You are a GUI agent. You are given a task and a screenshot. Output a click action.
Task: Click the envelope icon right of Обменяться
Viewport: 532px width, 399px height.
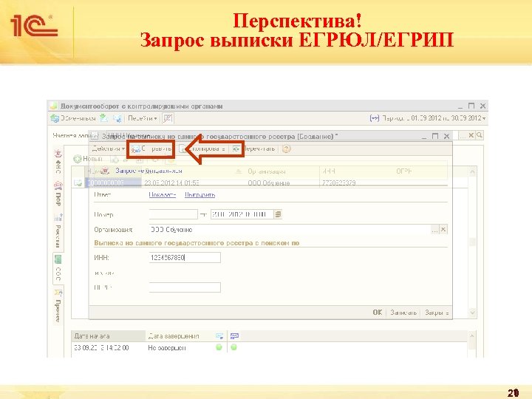coord(104,118)
